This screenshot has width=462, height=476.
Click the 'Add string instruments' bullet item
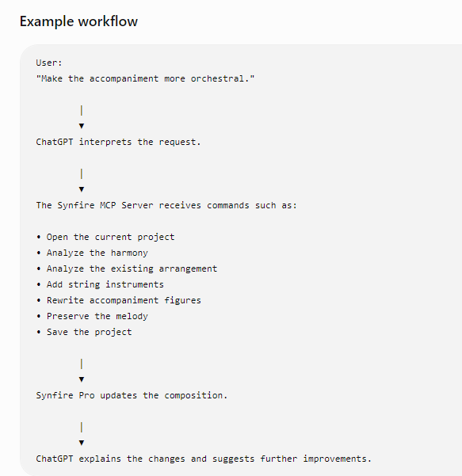(100, 284)
